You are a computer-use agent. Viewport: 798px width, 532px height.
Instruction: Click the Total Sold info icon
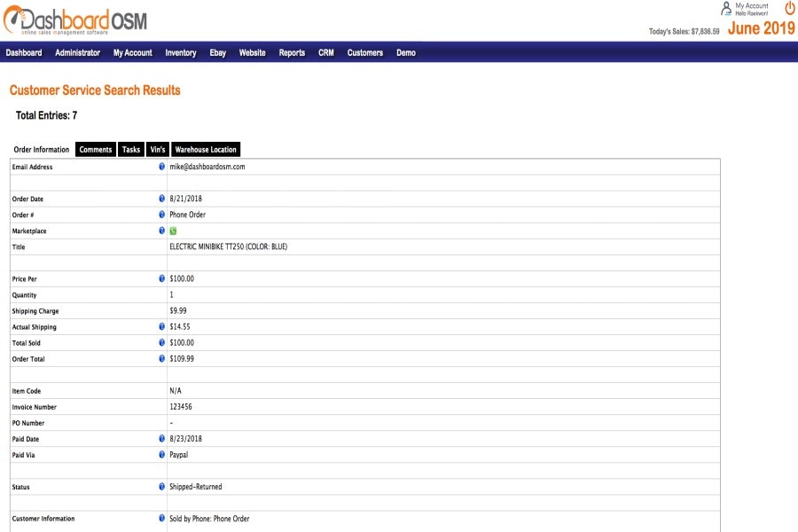[x=160, y=342]
